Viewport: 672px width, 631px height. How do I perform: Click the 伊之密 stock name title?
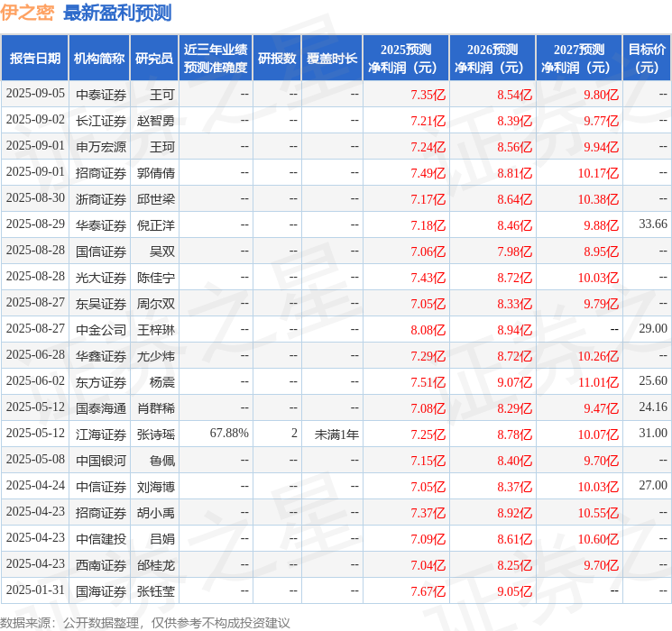coord(27,13)
